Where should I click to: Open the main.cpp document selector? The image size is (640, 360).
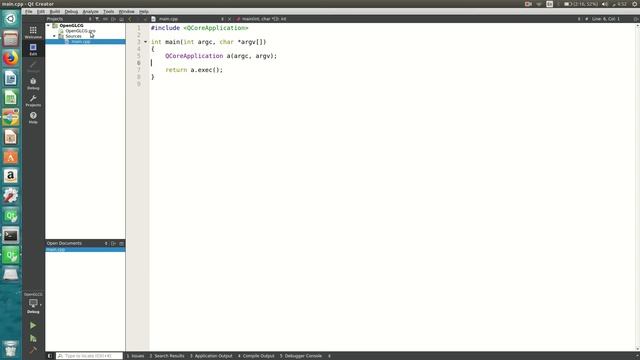(189, 19)
